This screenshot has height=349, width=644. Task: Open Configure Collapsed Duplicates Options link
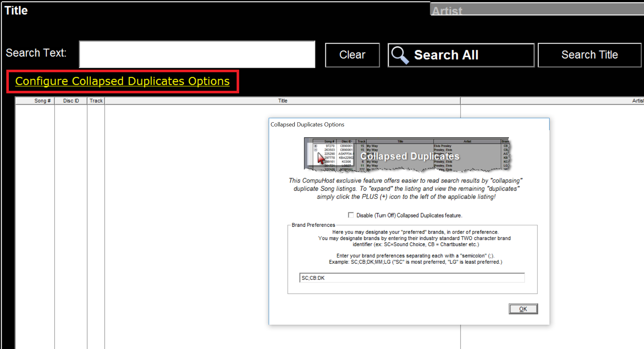click(122, 81)
